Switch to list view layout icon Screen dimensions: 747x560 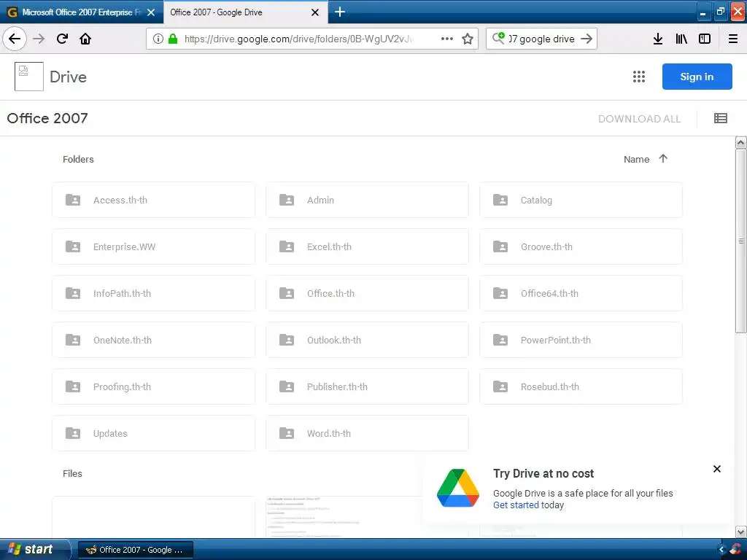(x=720, y=118)
